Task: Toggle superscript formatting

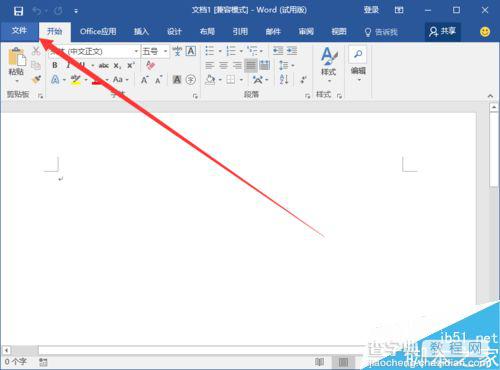Action: 131,65
